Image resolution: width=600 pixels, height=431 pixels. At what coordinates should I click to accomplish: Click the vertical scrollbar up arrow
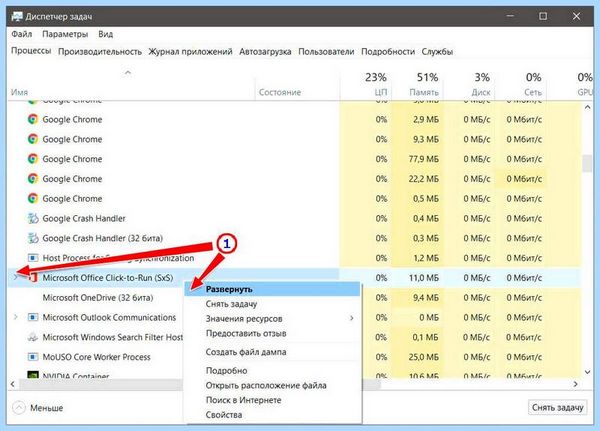587,108
